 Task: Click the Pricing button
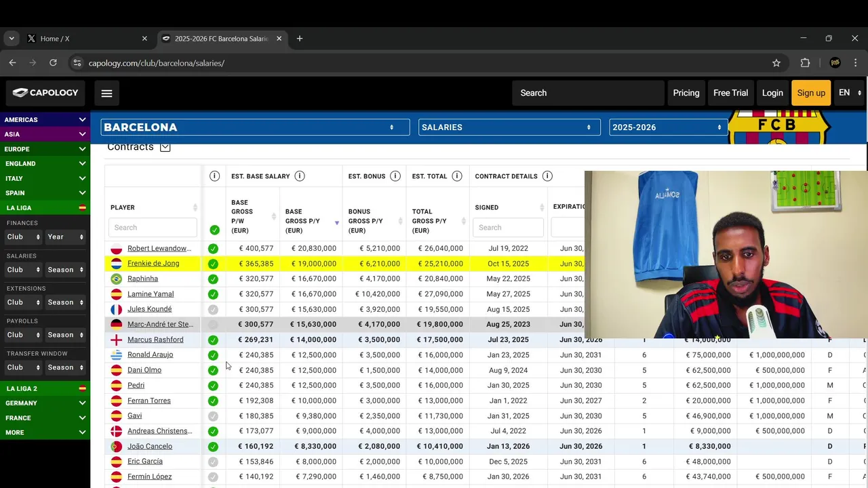(686, 93)
